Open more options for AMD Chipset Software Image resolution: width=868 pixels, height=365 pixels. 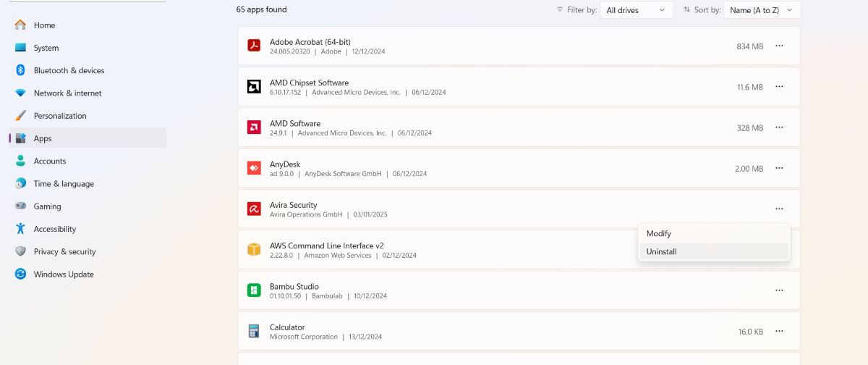click(779, 87)
